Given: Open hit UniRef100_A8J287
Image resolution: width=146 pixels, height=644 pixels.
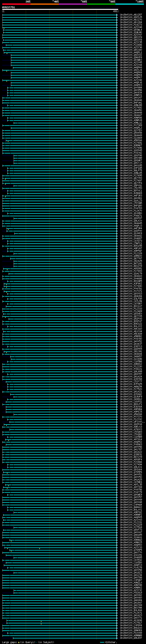Looking at the screenshot, I should pos(131,15).
